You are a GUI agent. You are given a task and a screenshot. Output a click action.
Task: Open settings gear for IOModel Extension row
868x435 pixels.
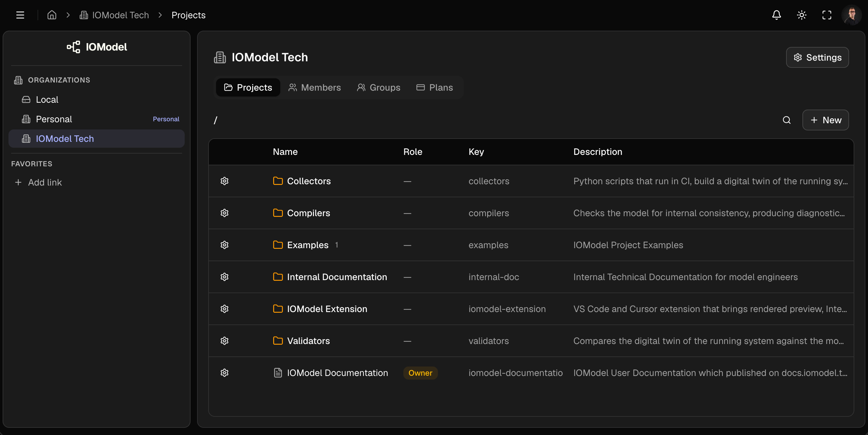[225, 309]
